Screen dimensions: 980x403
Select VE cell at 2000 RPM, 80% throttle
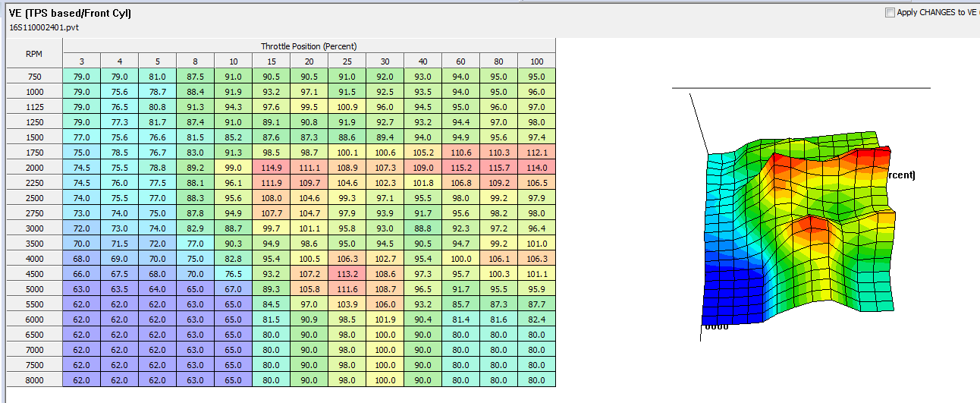(498, 168)
